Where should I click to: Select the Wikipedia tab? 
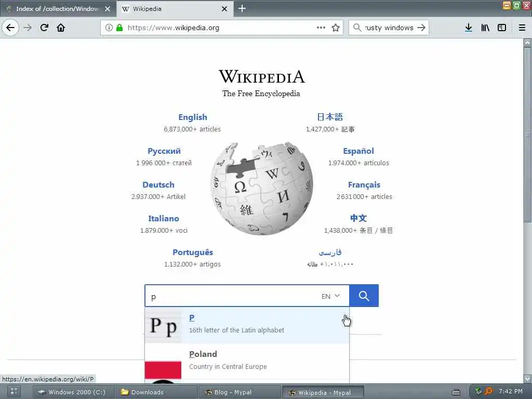pyautogui.click(x=175, y=9)
